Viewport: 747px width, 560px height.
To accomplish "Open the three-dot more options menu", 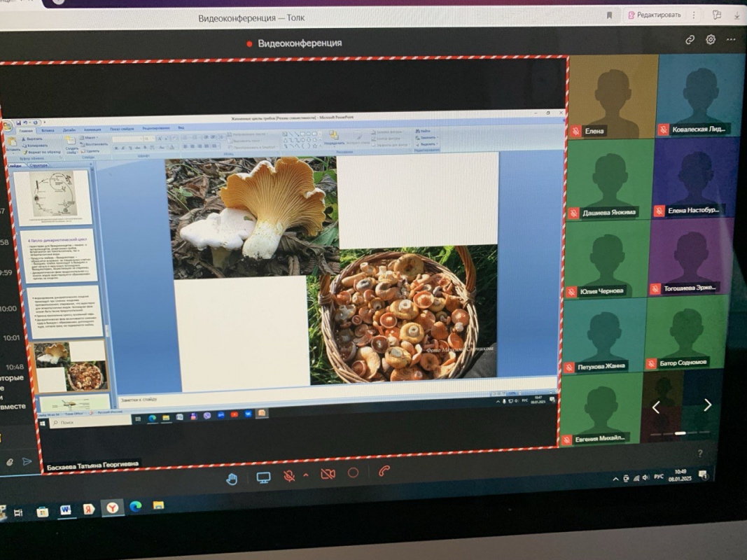I will (x=731, y=40).
